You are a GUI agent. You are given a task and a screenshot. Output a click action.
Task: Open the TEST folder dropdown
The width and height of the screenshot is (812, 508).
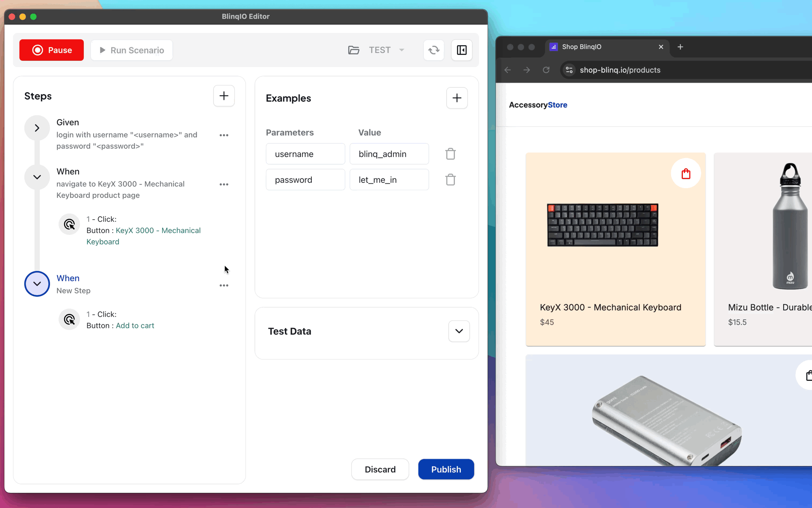click(x=402, y=50)
